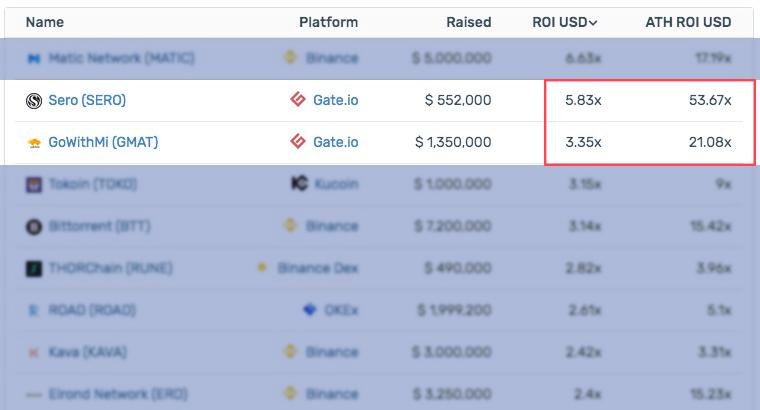This screenshot has height=410, width=760.
Task: Open the GoWithMi (GMAT) project link
Action: pyautogui.click(x=103, y=142)
